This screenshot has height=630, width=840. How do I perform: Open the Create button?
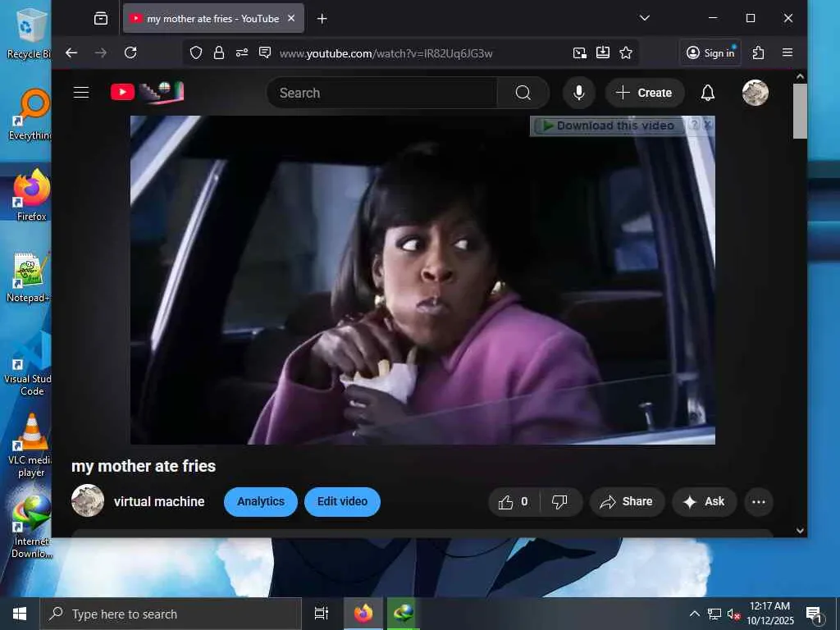click(x=645, y=93)
